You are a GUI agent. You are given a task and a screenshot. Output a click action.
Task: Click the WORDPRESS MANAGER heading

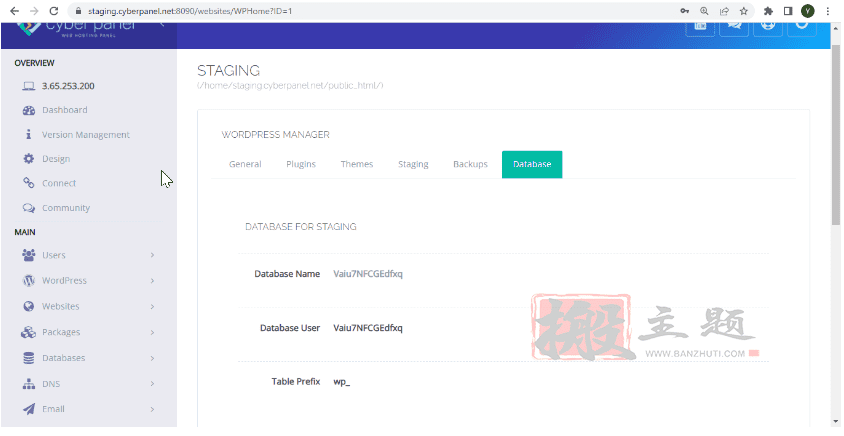tap(275, 135)
